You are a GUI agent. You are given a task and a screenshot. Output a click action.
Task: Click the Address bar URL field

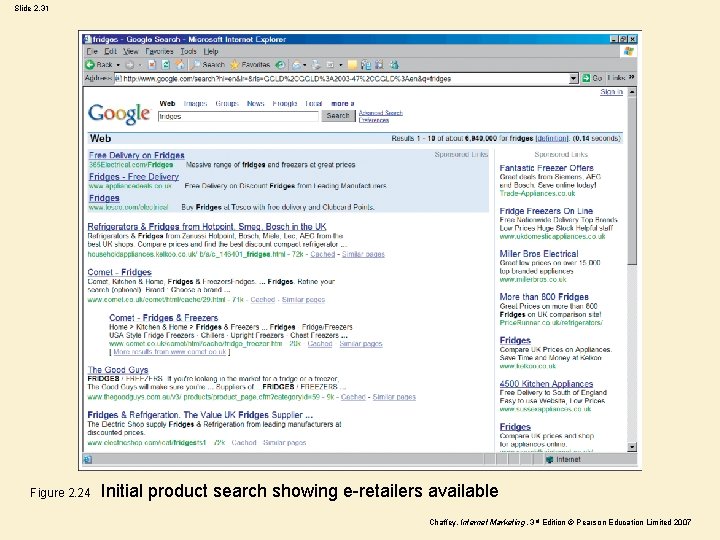[x=342, y=79]
